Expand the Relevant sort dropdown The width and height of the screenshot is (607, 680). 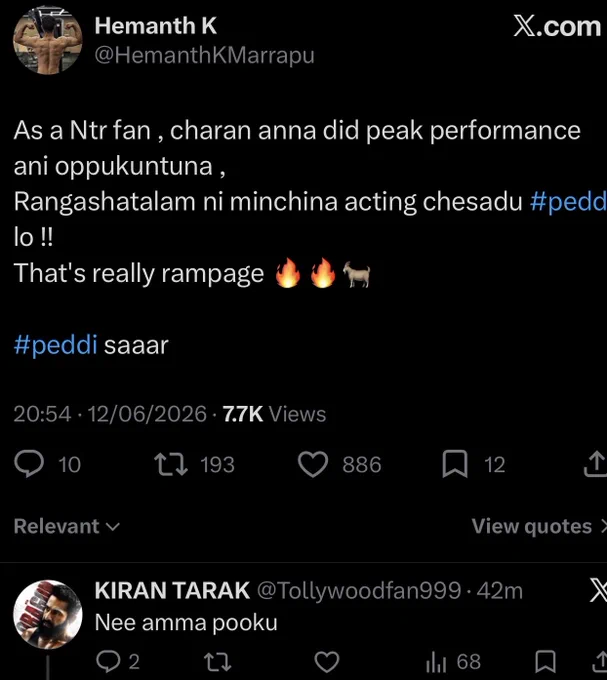[x=67, y=526]
